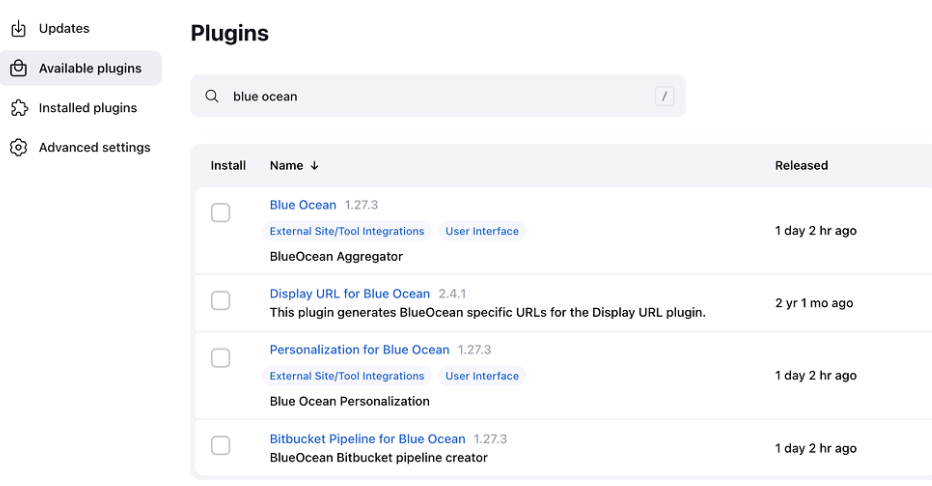Screen dimensions: 932x486
Task: Open the Blue Ocean plugin link
Action: point(303,205)
